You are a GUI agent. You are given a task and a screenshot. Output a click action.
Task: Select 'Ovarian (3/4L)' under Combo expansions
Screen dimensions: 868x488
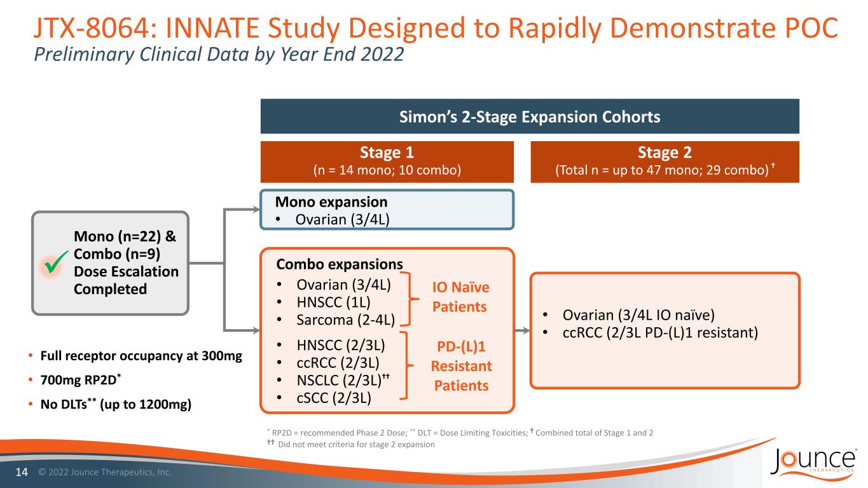pos(343,283)
